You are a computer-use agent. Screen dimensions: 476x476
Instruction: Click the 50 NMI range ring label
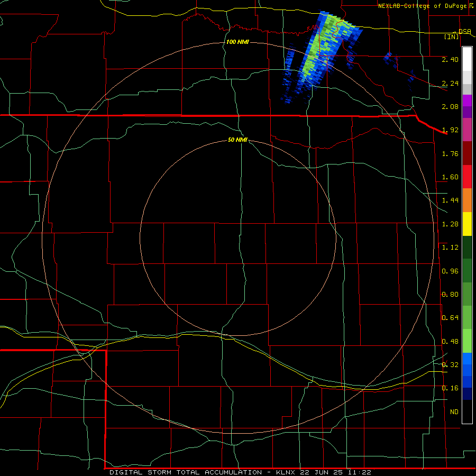[237, 140]
